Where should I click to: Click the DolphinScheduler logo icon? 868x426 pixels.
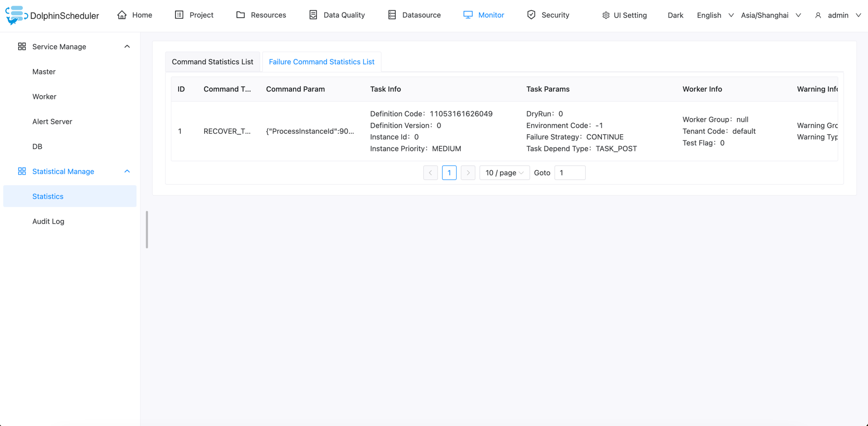click(x=16, y=15)
